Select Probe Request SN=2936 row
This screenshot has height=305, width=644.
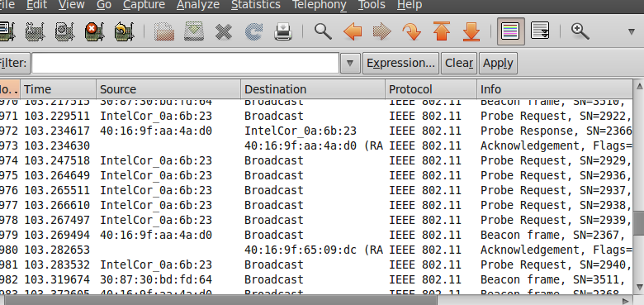click(x=316, y=175)
